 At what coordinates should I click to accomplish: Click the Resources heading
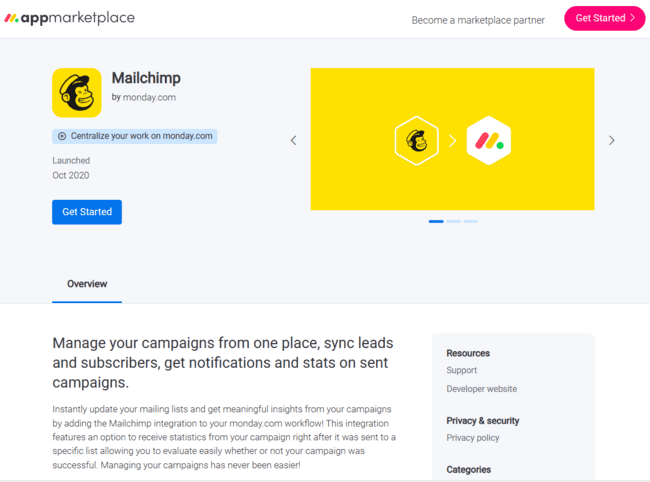coord(468,353)
